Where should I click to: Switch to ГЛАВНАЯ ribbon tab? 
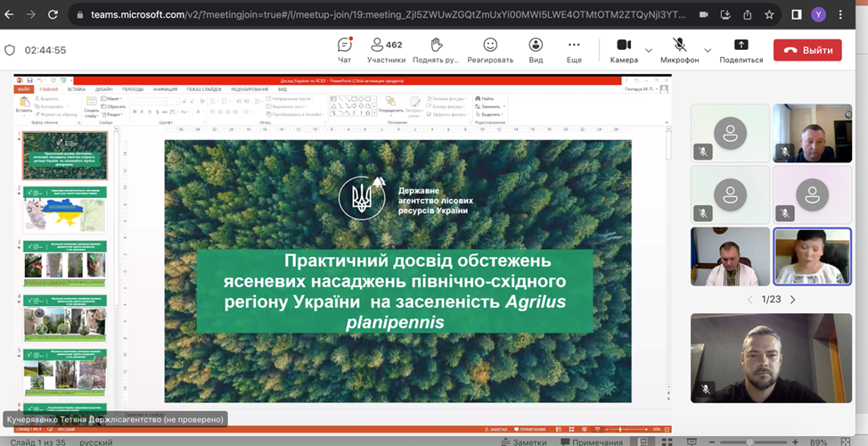[x=49, y=89]
